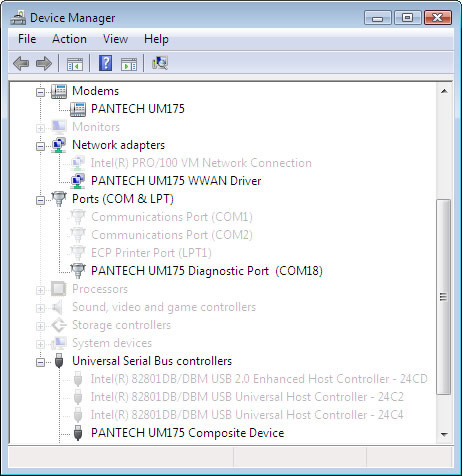This screenshot has height=476, width=462.
Task: Click the Device Manager title bar icon
Action: [18, 18]
